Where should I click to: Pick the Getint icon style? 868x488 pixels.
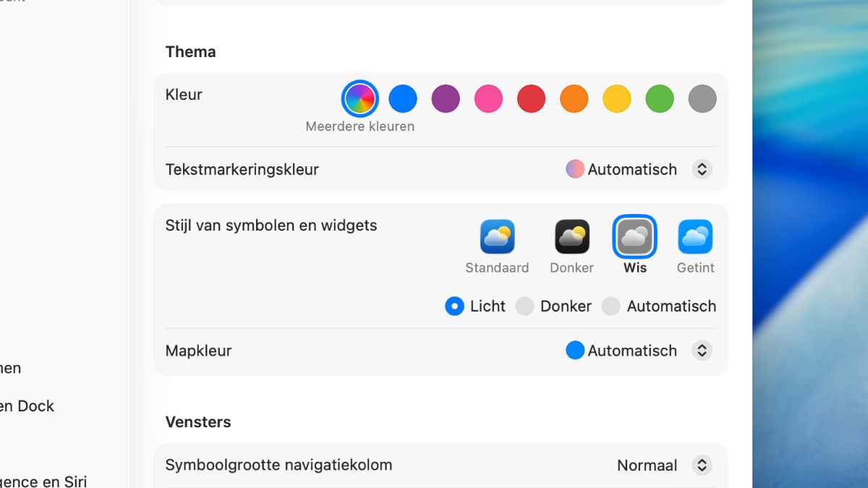click(695, 237)
